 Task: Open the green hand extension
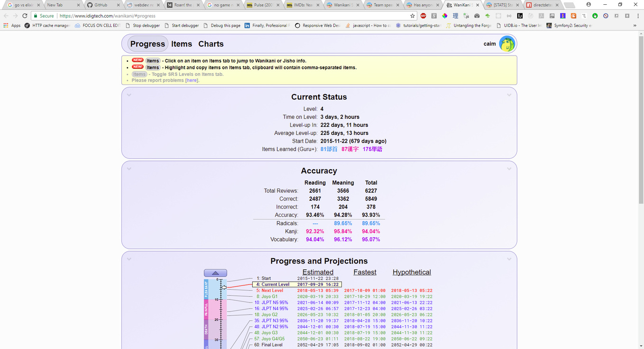click(595, 16)
